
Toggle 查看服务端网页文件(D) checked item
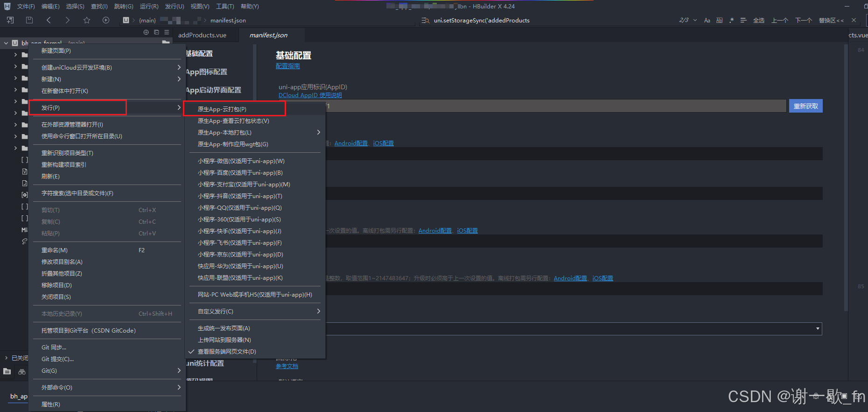(255, 352)
